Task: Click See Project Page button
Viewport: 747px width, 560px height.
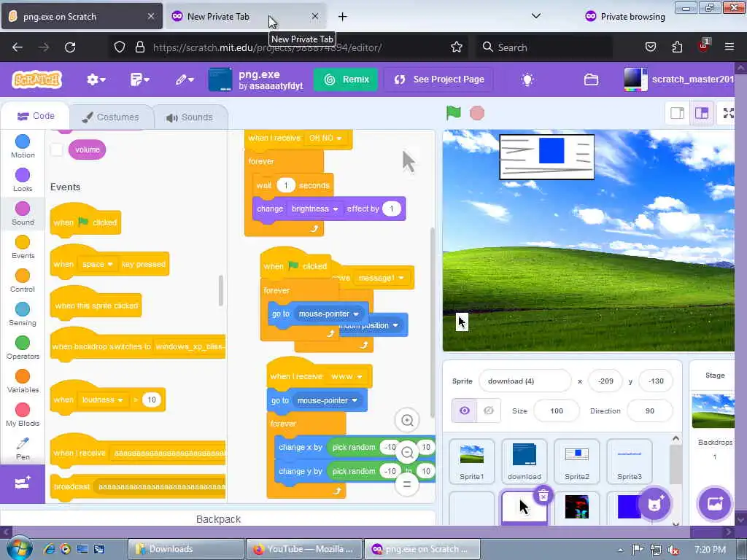Action: coord(439,79)
